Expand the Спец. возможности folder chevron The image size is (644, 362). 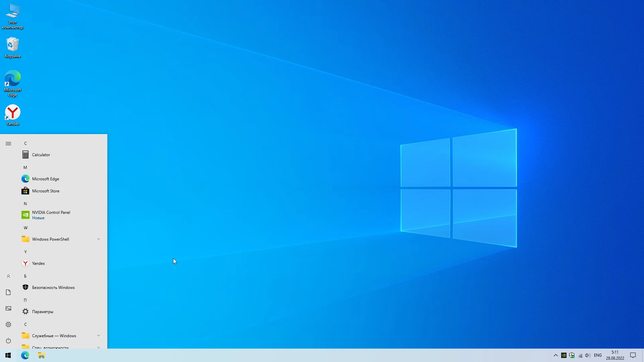99,347
